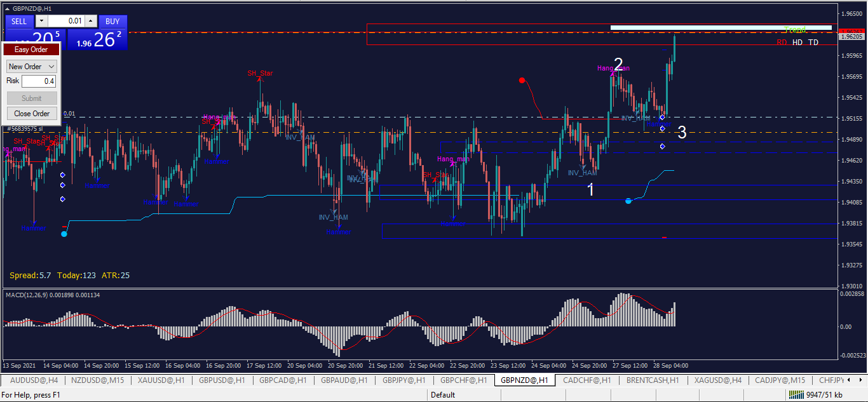Click the connection status bars icon
This screenshot has width=868, height=402.
tap(796, 395)
